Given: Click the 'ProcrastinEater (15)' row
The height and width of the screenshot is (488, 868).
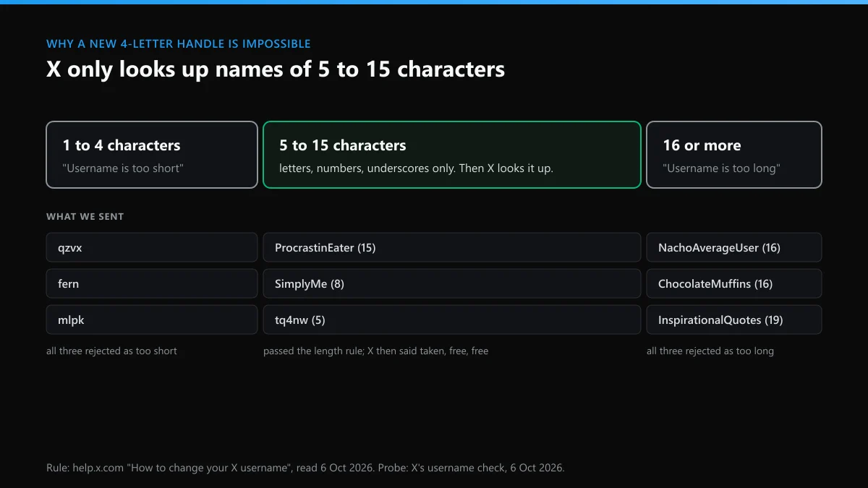Looking at the screenshot, I should coord(452,247).
